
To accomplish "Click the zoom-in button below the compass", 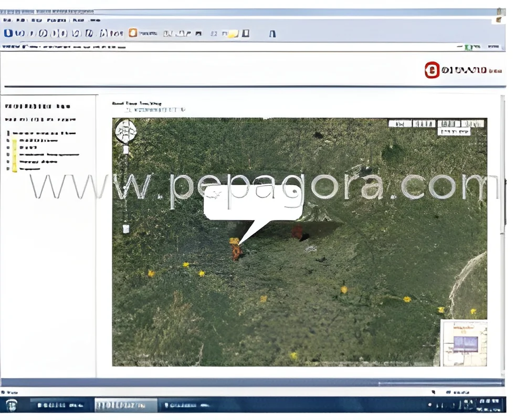I will [x=126, y=150].
